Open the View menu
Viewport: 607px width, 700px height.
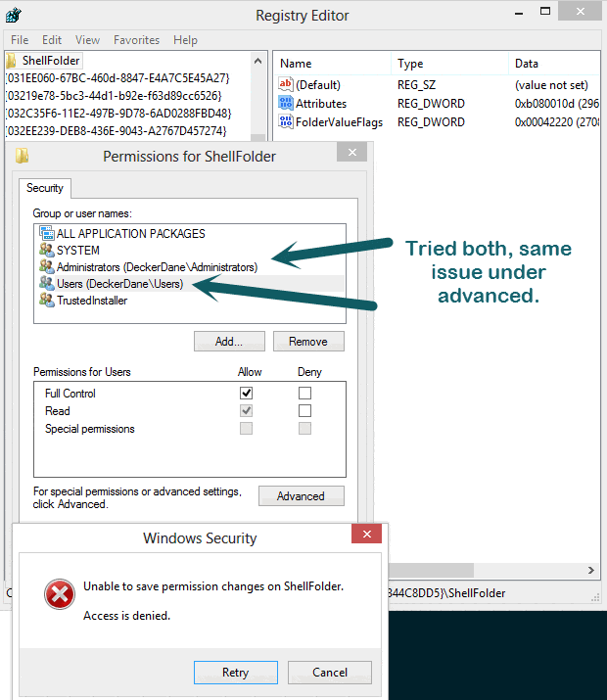(87, 40)
